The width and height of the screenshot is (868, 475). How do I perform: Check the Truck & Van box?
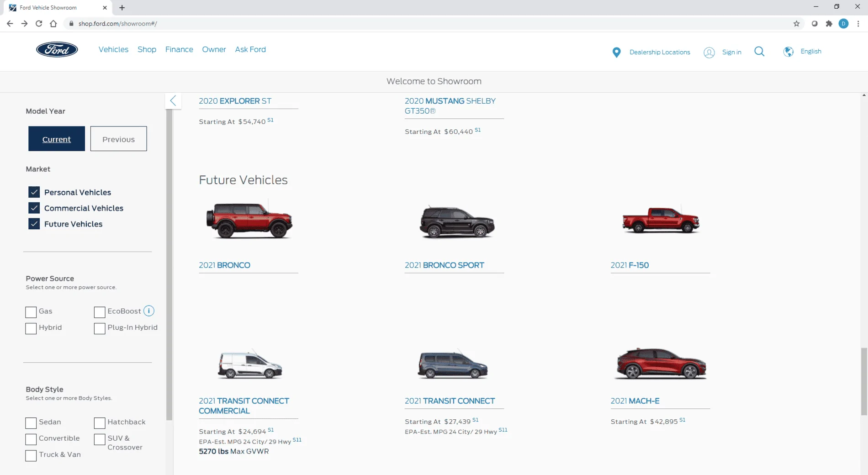click(31, 456)
